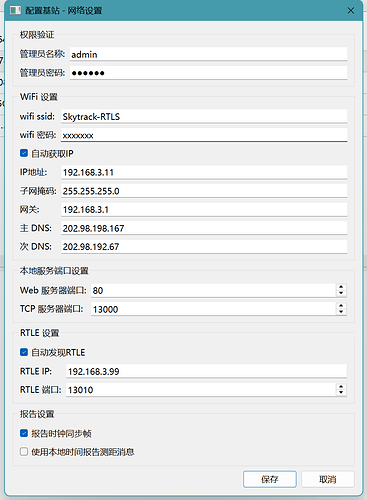Edit the wifi ssid Skytrack-RTLS field

pos(204,117)
